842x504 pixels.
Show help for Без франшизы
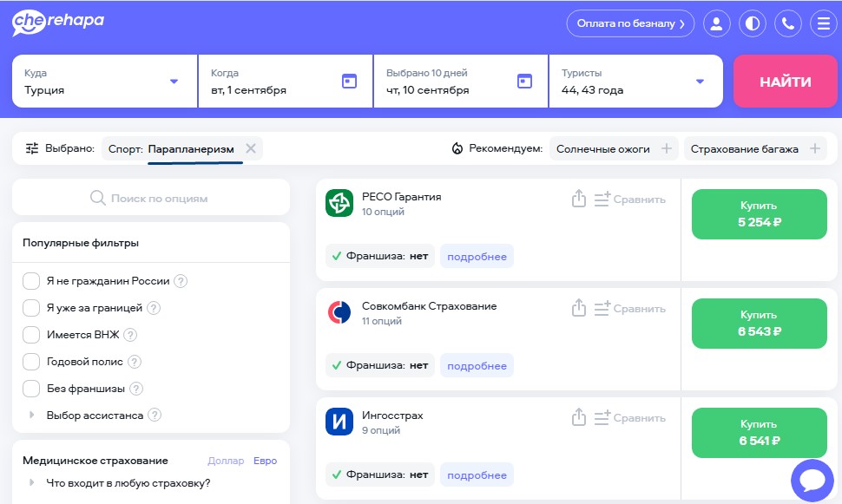tap(136, 389)
